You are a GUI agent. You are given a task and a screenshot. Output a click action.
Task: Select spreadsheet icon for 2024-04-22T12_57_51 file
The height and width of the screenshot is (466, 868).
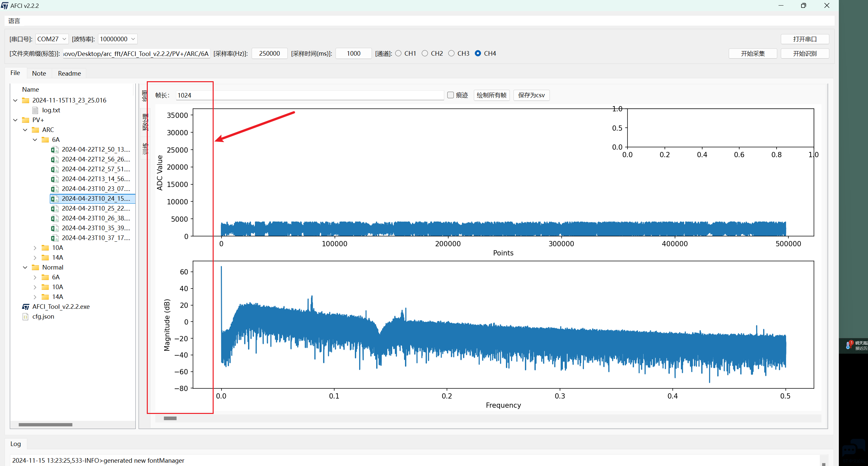55,169
